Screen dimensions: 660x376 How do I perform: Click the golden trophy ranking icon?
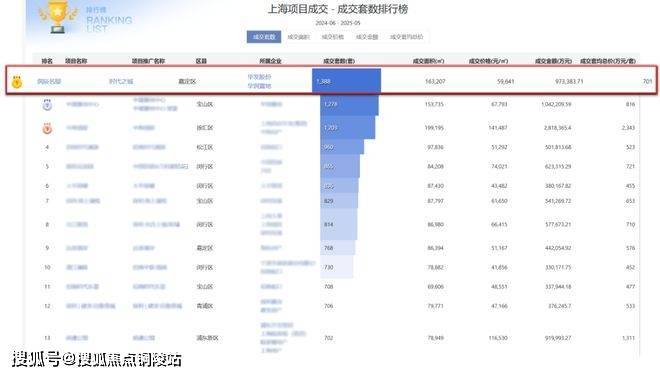click(58, 17)
